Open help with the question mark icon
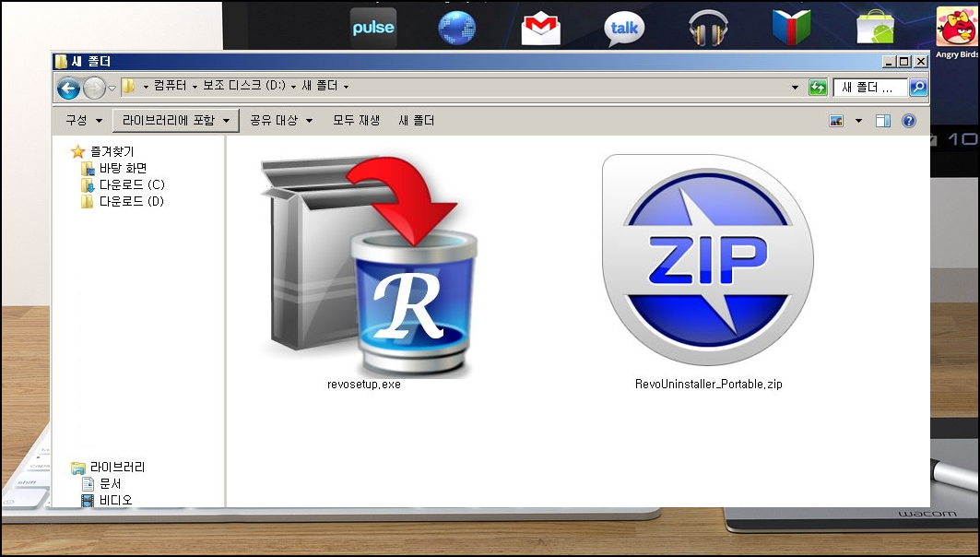Screen dimensions: 980x557 (909, 121)
